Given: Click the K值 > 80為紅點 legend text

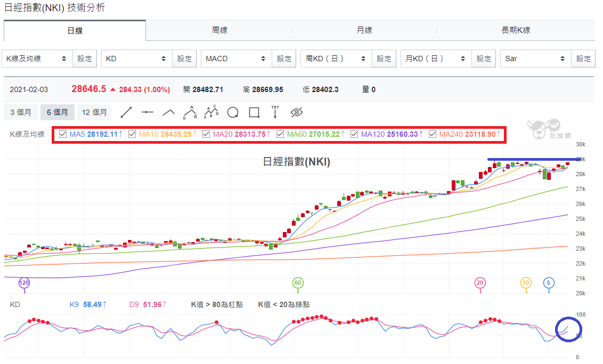Looking at the screenshot, I should click(x=217, y=304).
